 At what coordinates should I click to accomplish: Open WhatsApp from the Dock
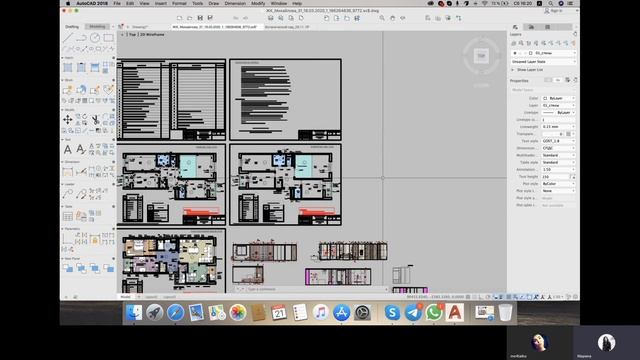(434, 313)
